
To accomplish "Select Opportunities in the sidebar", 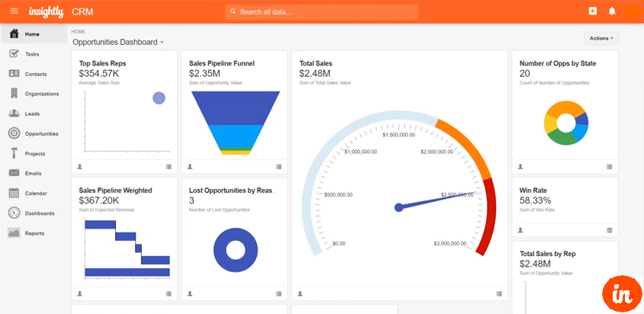I will click(41, 133).
